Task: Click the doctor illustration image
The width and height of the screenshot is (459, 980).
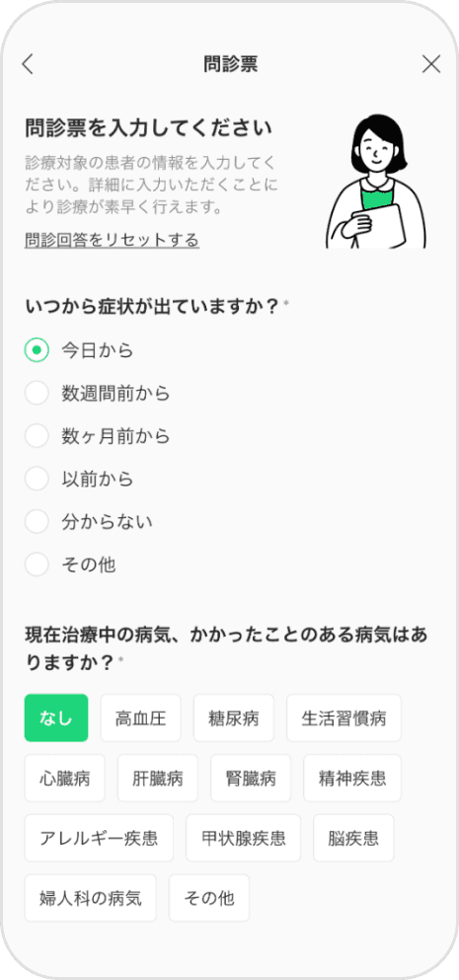Action: tap(376, 182)
